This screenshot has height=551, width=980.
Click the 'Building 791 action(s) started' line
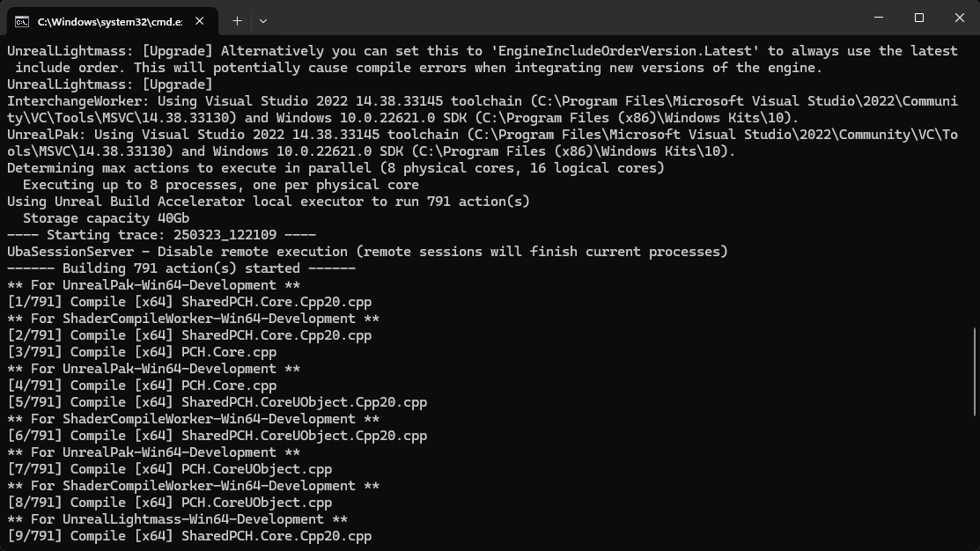coord(181,268)
